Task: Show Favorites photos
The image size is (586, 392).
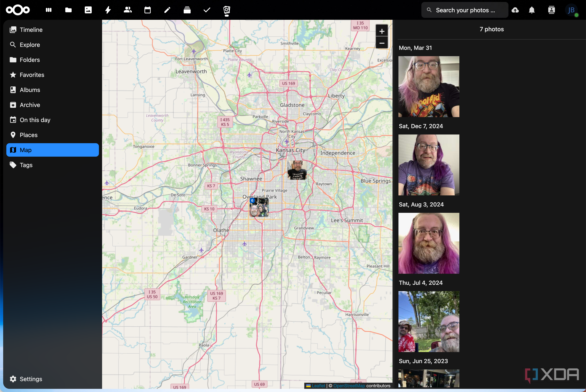Action: [52, 75]
